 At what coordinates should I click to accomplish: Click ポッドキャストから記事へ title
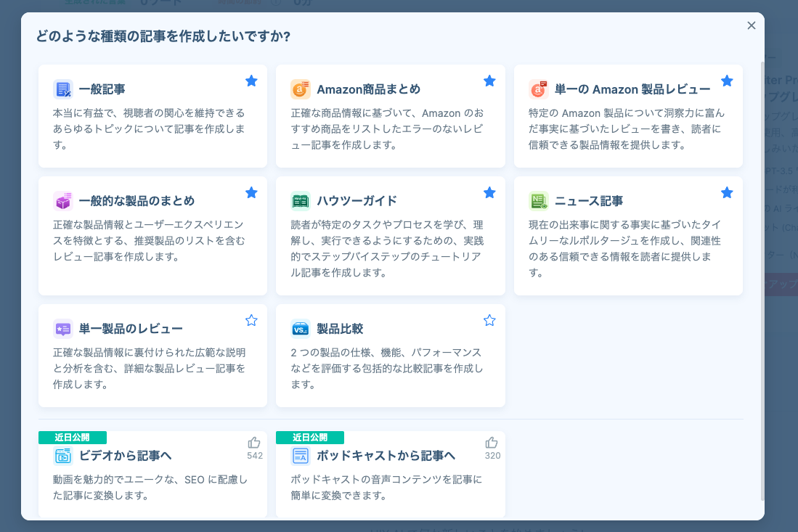[x=386, y=457]
